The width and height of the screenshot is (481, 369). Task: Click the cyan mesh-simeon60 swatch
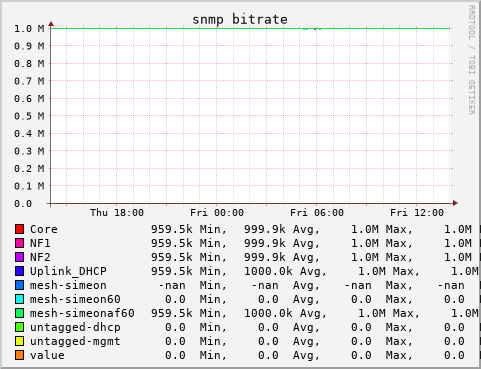[x=19, y=299]
